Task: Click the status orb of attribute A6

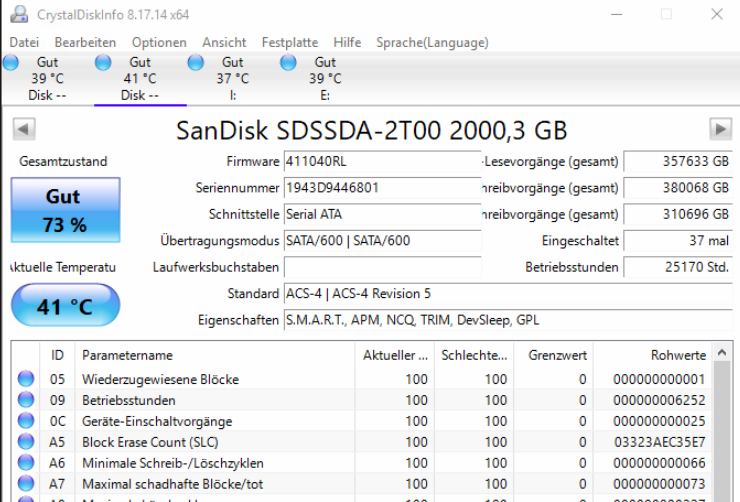Action: click(26, 462)
